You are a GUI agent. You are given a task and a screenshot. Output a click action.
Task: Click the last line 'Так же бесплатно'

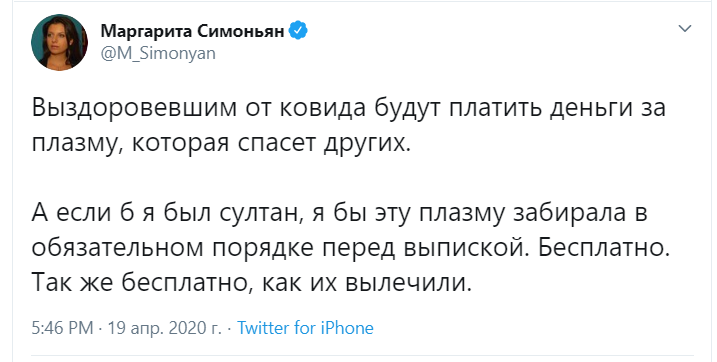click(251, 283)
